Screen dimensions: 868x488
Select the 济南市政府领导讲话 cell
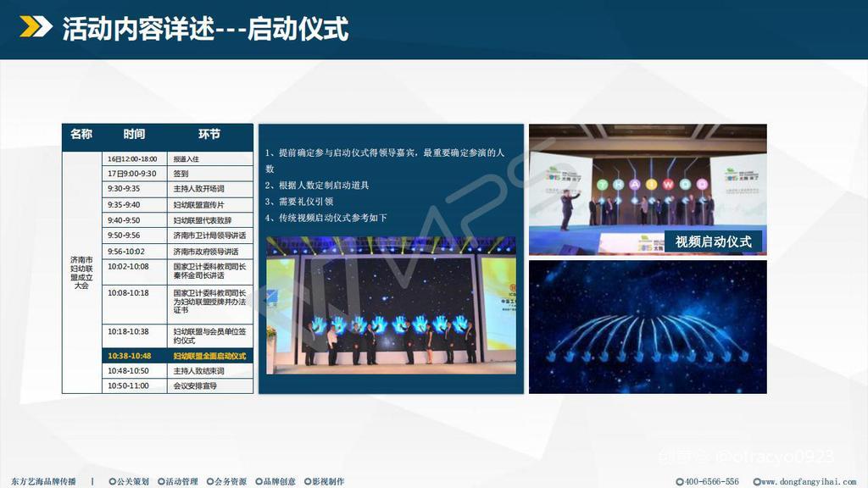click(210, 251)
